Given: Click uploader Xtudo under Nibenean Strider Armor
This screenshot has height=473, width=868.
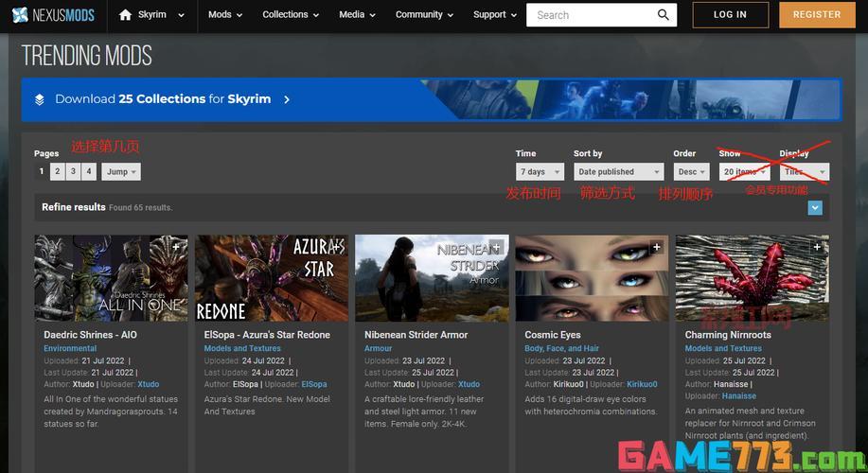Looking at the screenshot, I should click(x=469, y=384).
